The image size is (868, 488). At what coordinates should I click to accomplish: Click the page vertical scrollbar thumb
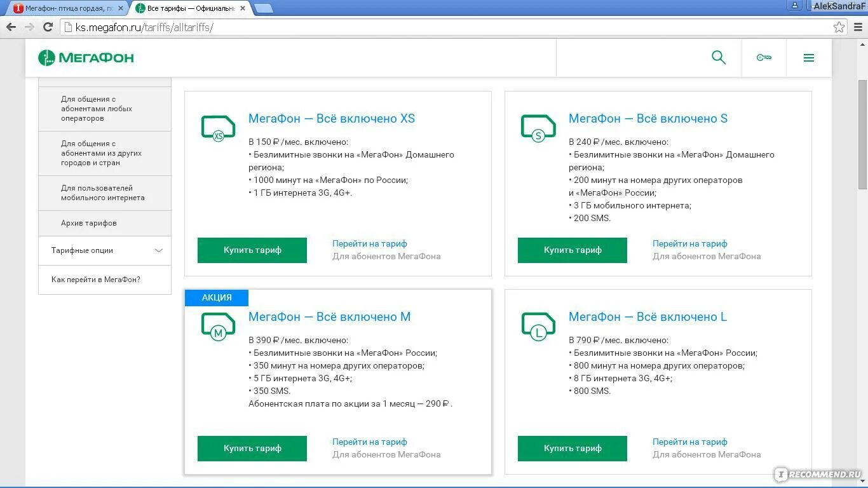pos(862,134)
